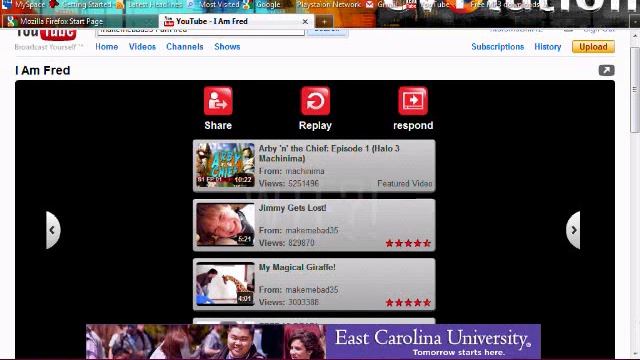Screen dimensions: 640x360
Task: Click the Share icon in video end screen
Action: 218,101
